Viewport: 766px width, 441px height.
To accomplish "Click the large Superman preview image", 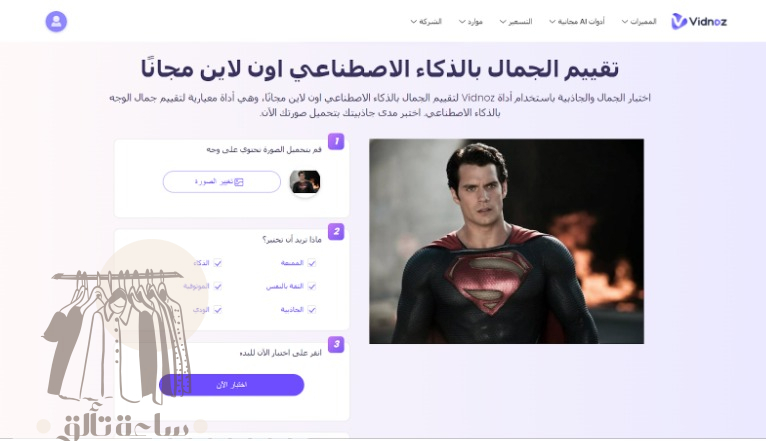I will (x=507, y=241).
